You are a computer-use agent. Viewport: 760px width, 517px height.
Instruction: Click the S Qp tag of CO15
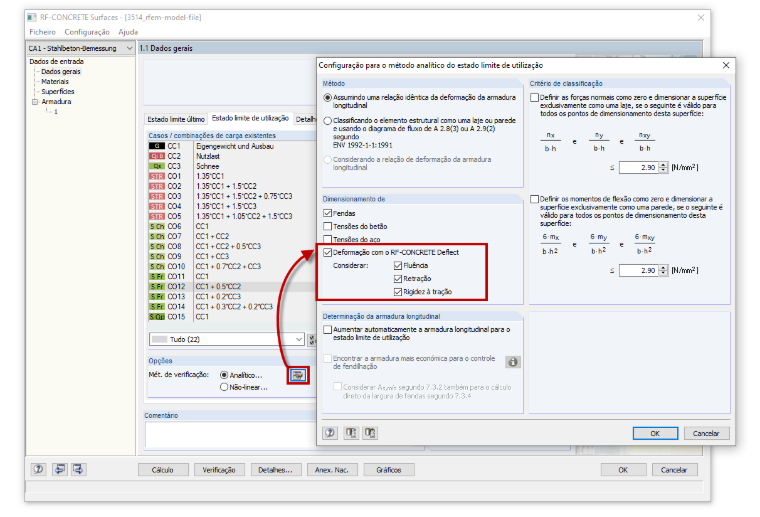point(157,316)
